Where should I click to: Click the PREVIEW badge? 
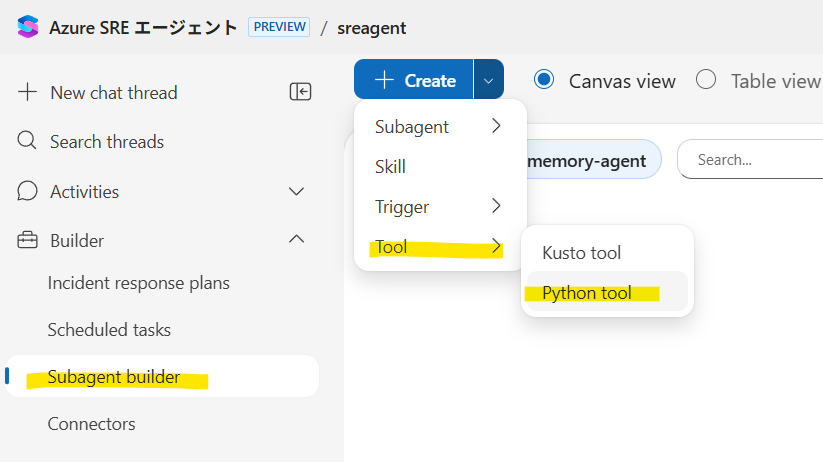pyautogui.click(x=279, y=27)
